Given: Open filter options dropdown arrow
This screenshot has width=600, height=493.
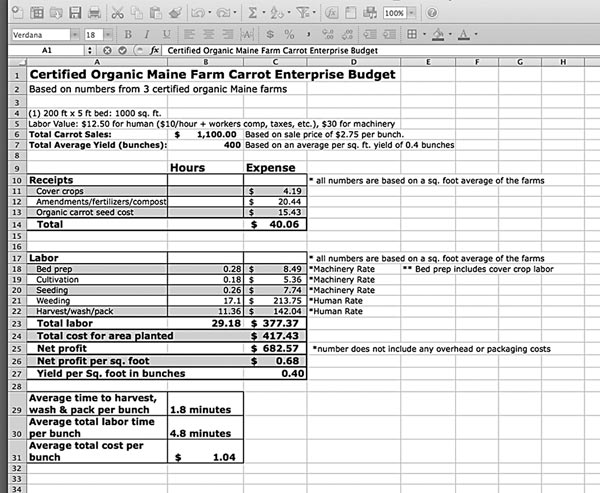Looking at the screenshot, I should [315, 13].
